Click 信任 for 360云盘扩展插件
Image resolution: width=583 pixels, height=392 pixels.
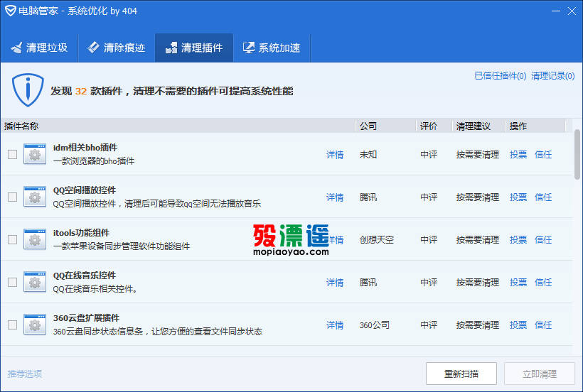543,325
